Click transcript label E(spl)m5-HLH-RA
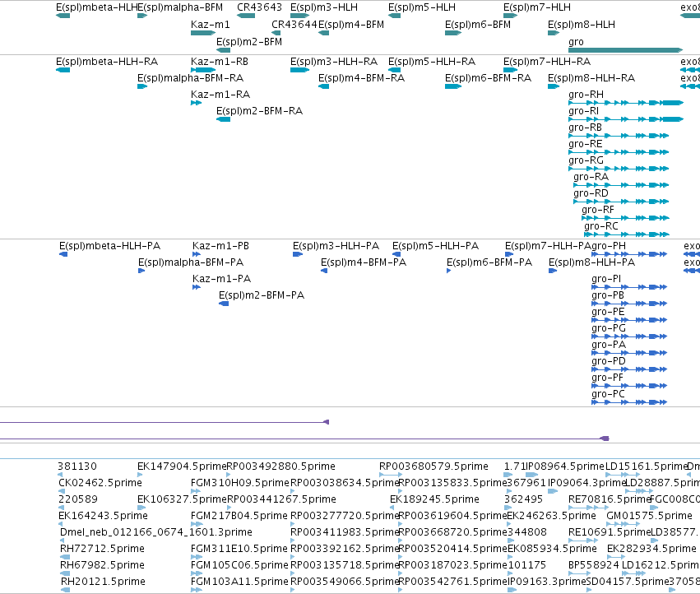Viewport: 700px width, 594px height. coord(432,62)
